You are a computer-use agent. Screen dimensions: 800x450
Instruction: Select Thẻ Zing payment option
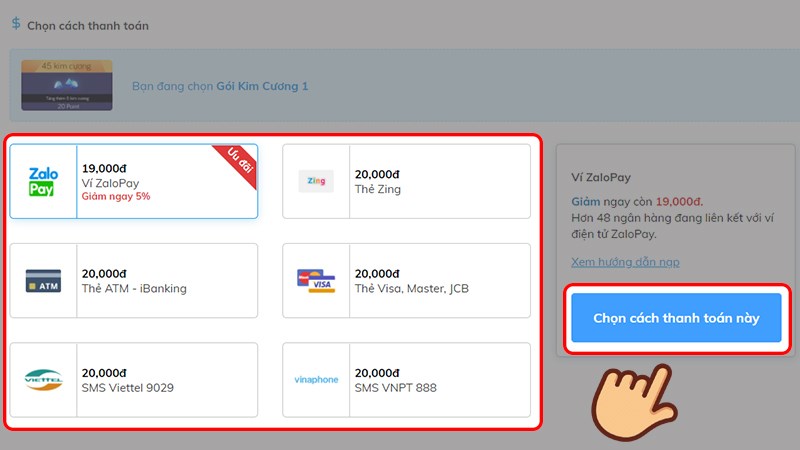click(406, 181)
